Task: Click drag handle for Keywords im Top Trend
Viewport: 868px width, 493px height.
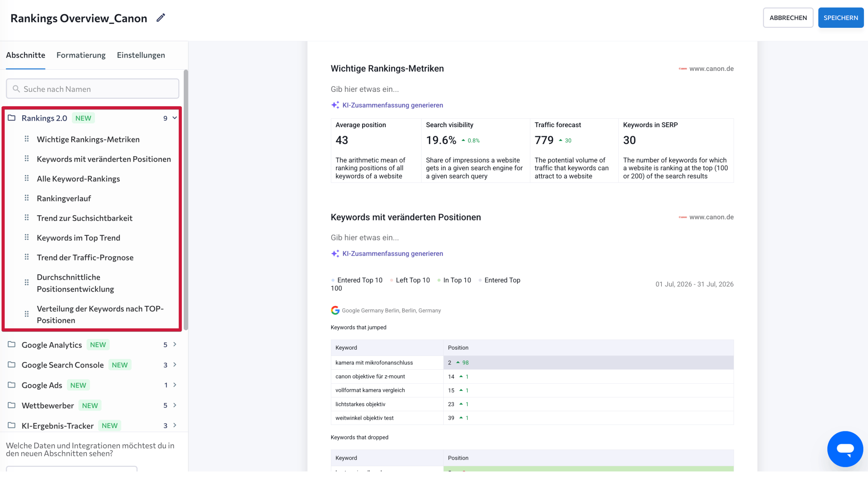Action: tap(26, 237)
